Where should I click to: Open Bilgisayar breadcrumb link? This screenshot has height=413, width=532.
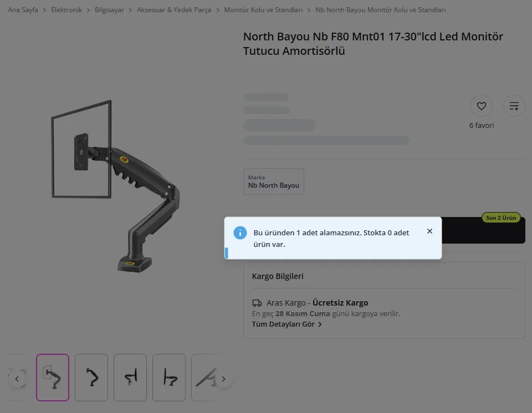point(109,10)
